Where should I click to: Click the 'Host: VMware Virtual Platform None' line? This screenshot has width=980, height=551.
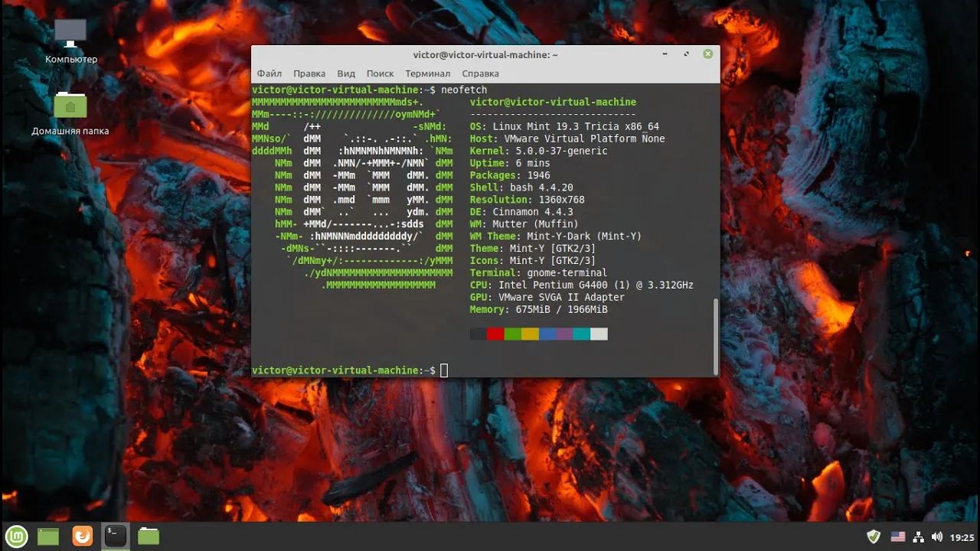point(567,139)
